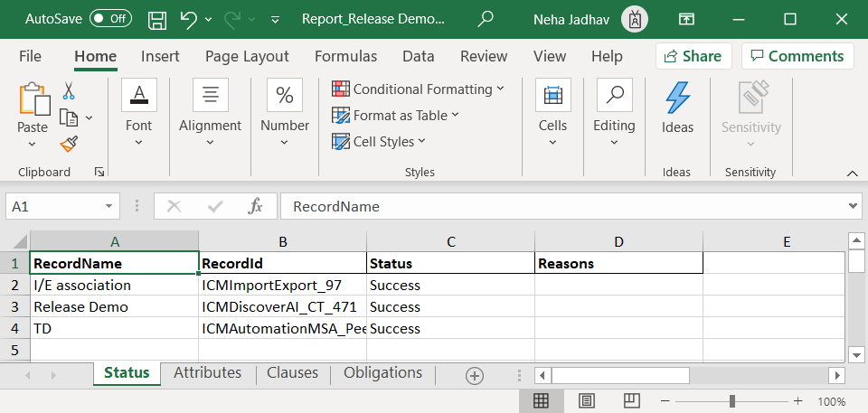
Task: Switch to the Obligations sheet tab
Action: [x=382, y=373]
